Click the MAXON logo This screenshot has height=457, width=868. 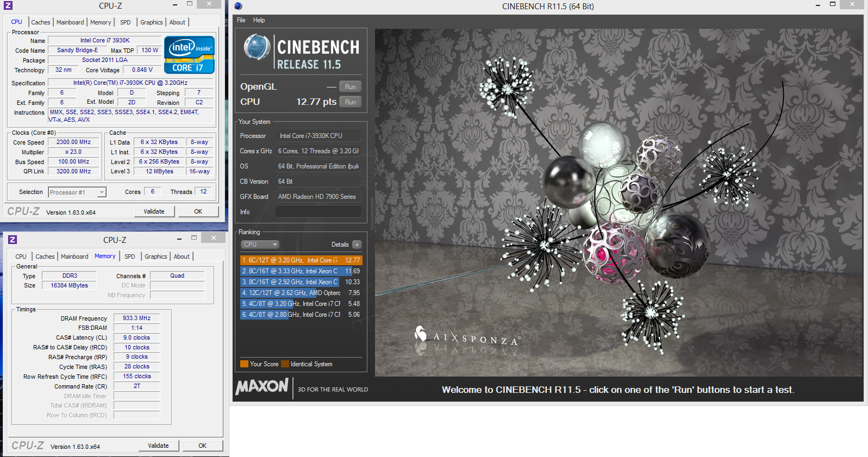pos(262,386)
